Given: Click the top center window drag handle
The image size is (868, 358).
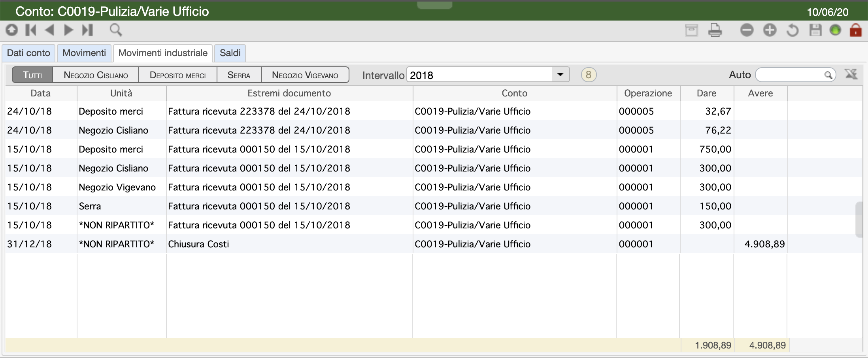Looking at the screenshot, I should coord(434,5).
